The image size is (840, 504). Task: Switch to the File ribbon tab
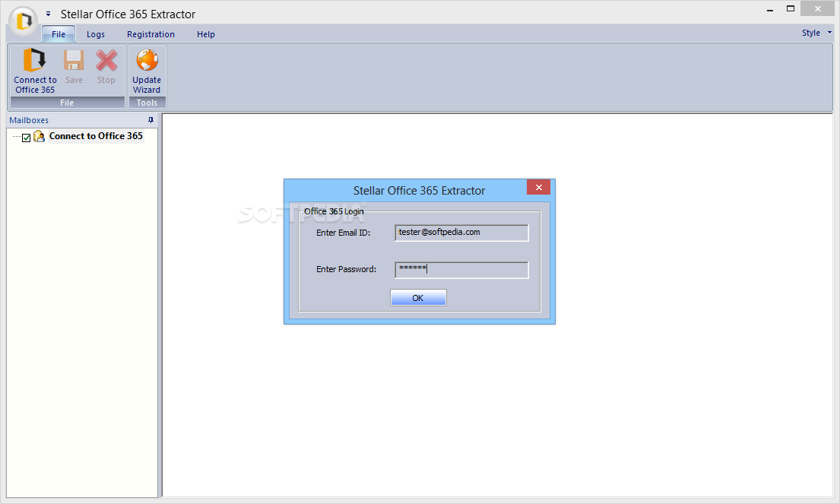[x=59, y=34]
